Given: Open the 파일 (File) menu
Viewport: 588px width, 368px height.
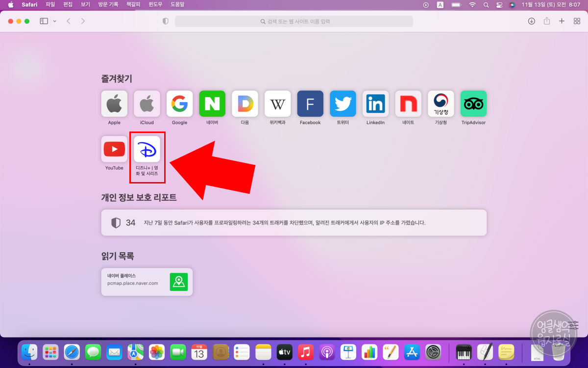Looking at the screenshot, I should [50, 4].
